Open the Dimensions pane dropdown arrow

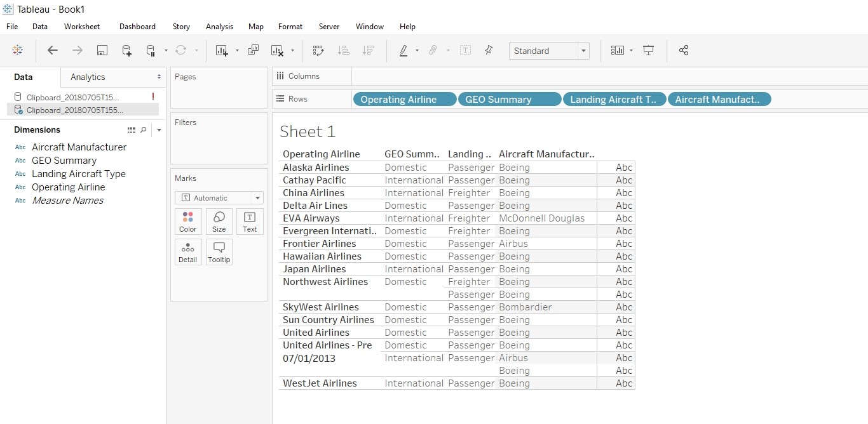tap(159, 129)
